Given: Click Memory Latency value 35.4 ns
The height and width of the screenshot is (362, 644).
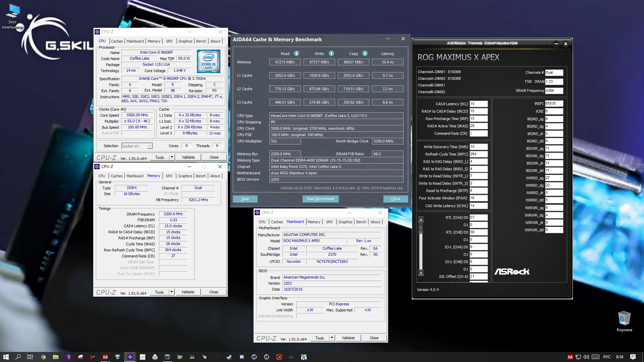Looking at the screenshot, I should pos(388,62).
